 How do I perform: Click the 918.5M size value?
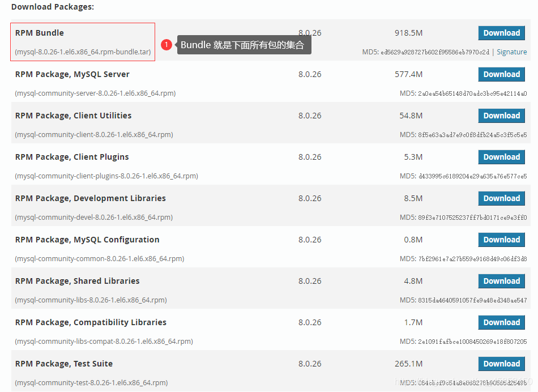pyautogui.click(x=409, y=33)
